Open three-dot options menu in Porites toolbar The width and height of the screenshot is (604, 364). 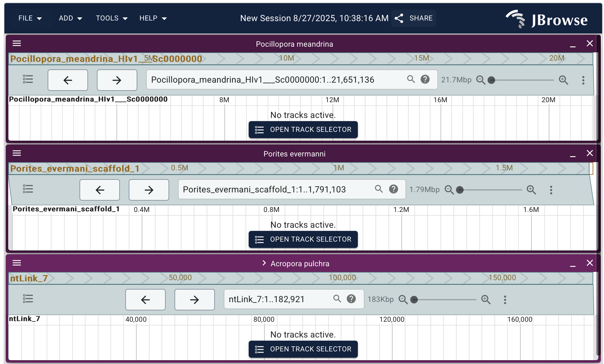pos(551,190)
